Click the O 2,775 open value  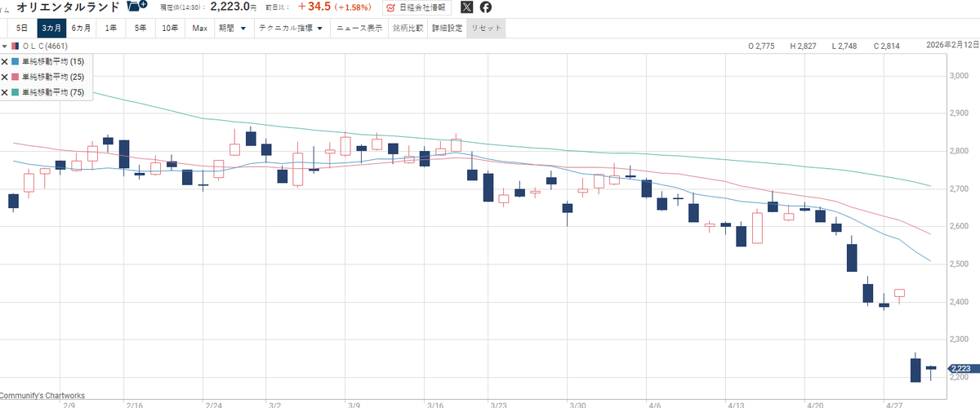pyautogui.click(x=762, y=47)
